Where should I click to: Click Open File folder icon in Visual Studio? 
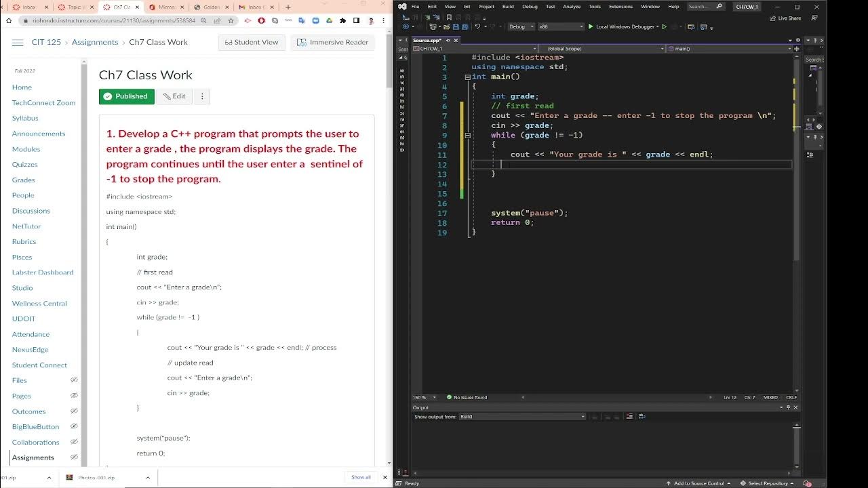click(x=446, y=26)
